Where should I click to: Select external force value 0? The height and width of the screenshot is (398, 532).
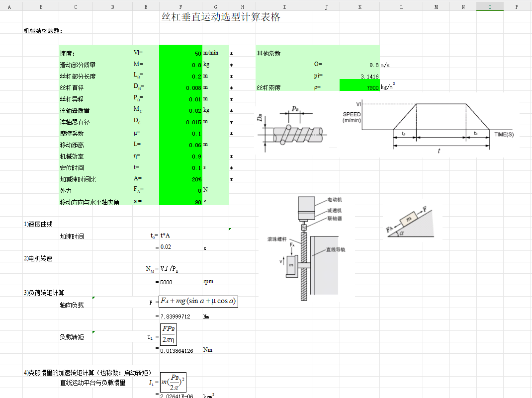180,188
